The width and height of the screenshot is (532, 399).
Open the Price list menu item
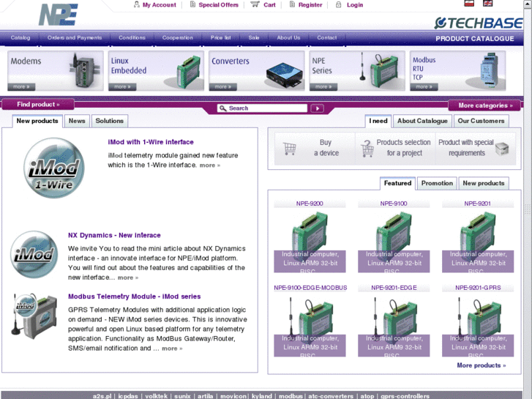pyautogui.click(x=220, y=37)
